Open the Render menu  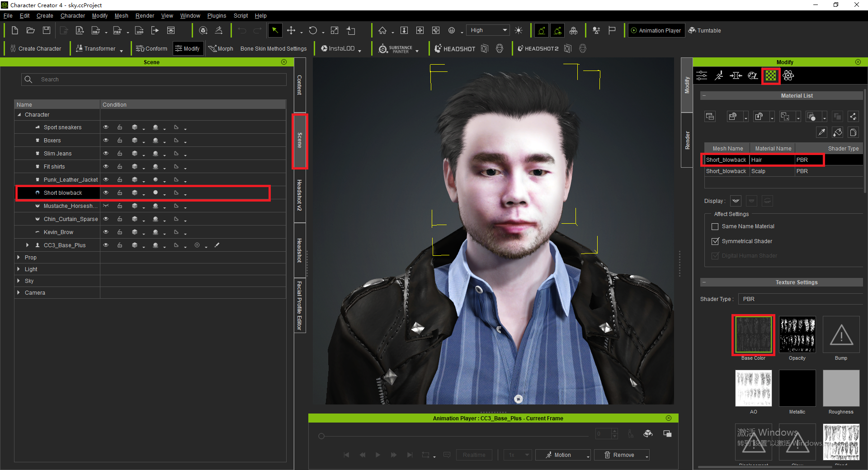point(145,16)
